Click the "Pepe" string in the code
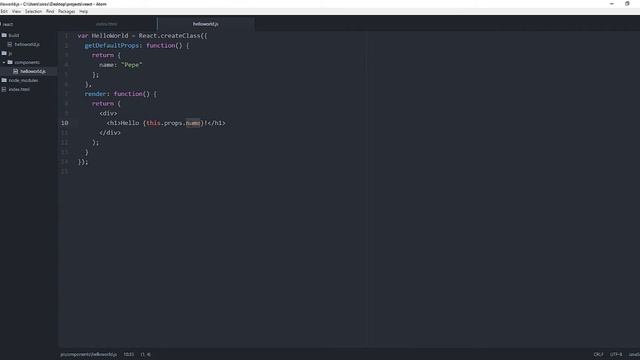 pyautogui.click(x=132, y=65)
